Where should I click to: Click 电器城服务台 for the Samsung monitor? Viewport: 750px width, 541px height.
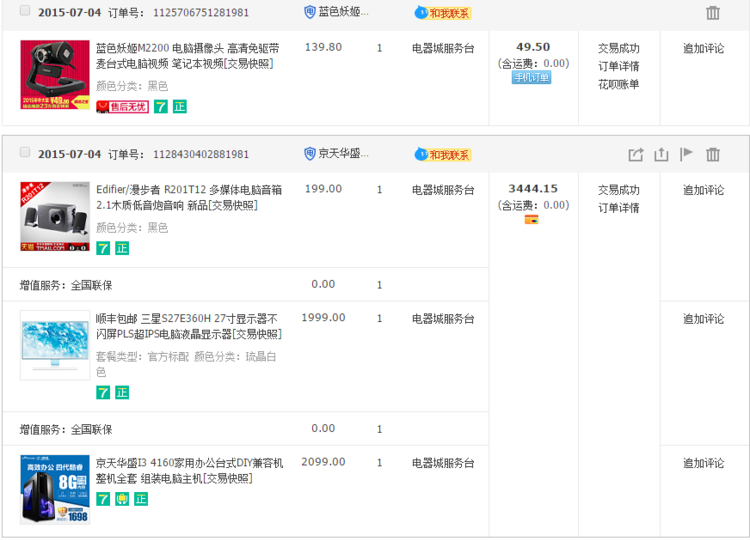pyautogui.click(x=443, y=319)
